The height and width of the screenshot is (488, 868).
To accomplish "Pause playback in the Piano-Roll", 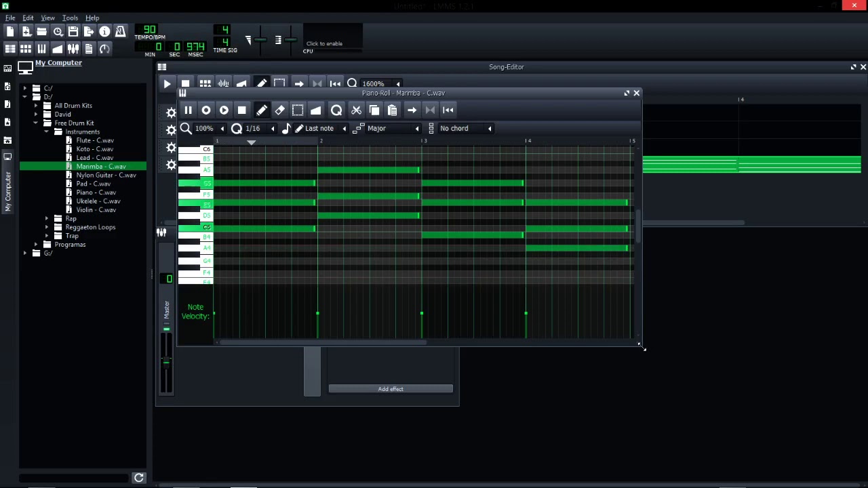I will click(188, 110).
